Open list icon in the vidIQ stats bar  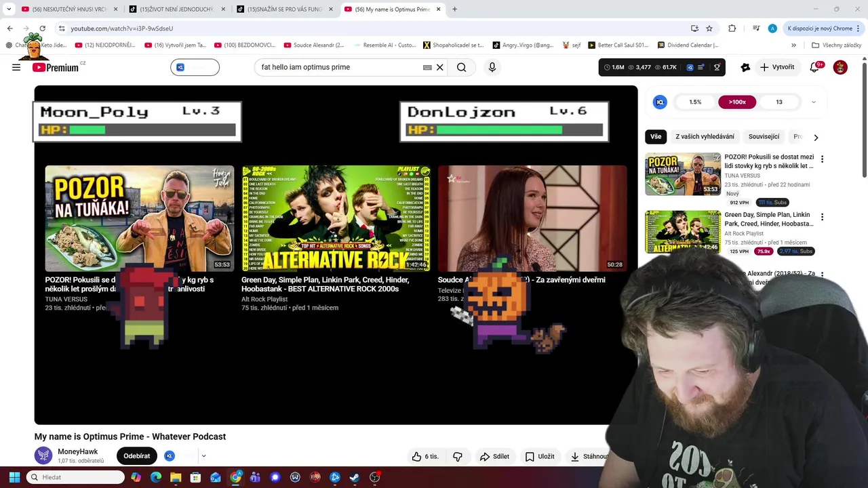coord(700,67)
